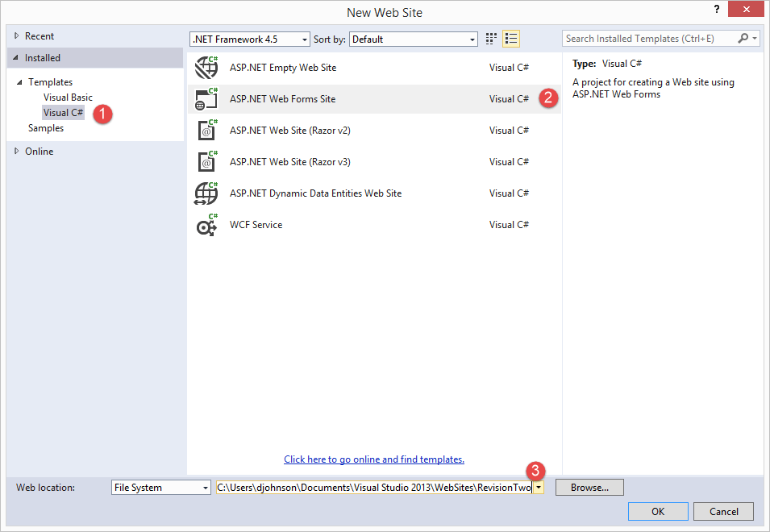The image size is (770, 532).
Task: Select the Online category label
Action: [x=40, y=152]
